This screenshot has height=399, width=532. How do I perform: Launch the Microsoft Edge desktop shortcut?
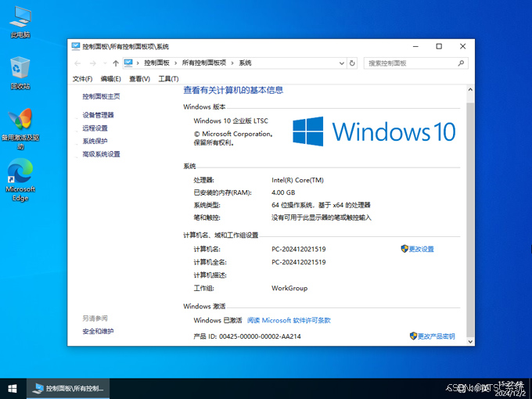(x=20, y=180)
